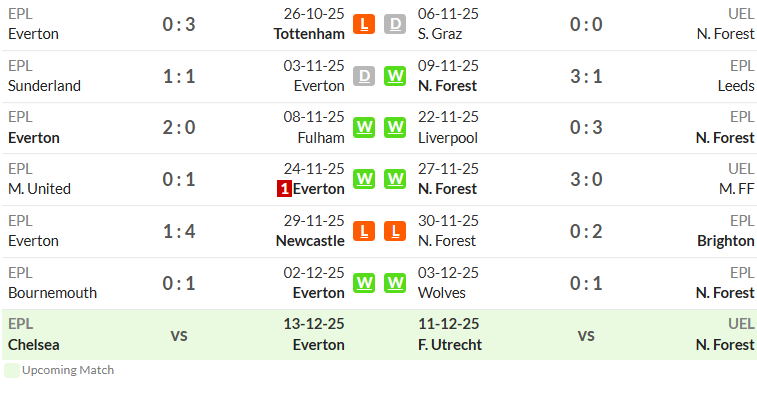Click the vs text for Chelsea Everton match
Viewport: 757px width, 396px height.
tap(179, 335)
